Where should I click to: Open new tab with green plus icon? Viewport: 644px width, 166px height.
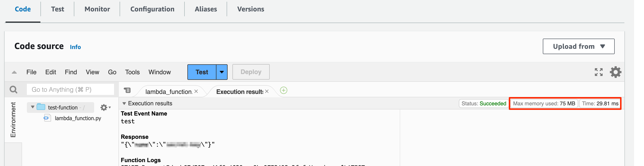click(284, 91)
